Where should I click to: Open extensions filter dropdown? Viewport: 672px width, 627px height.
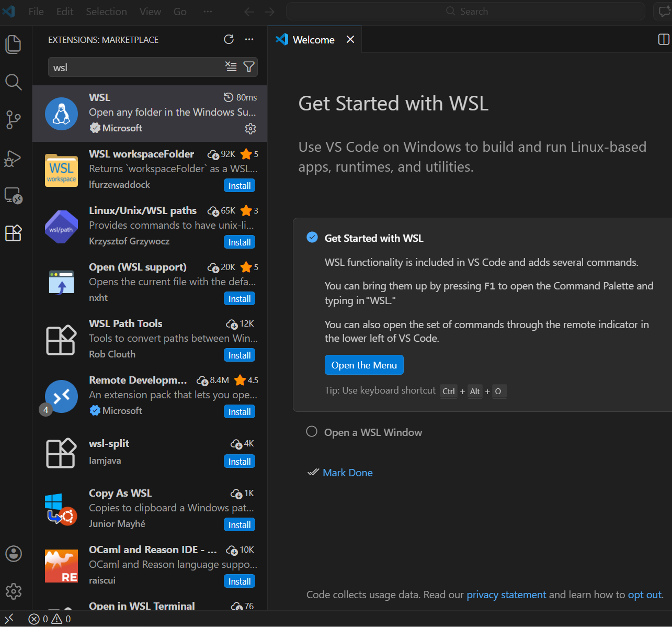pyautogui.click(x=249, y=67)
